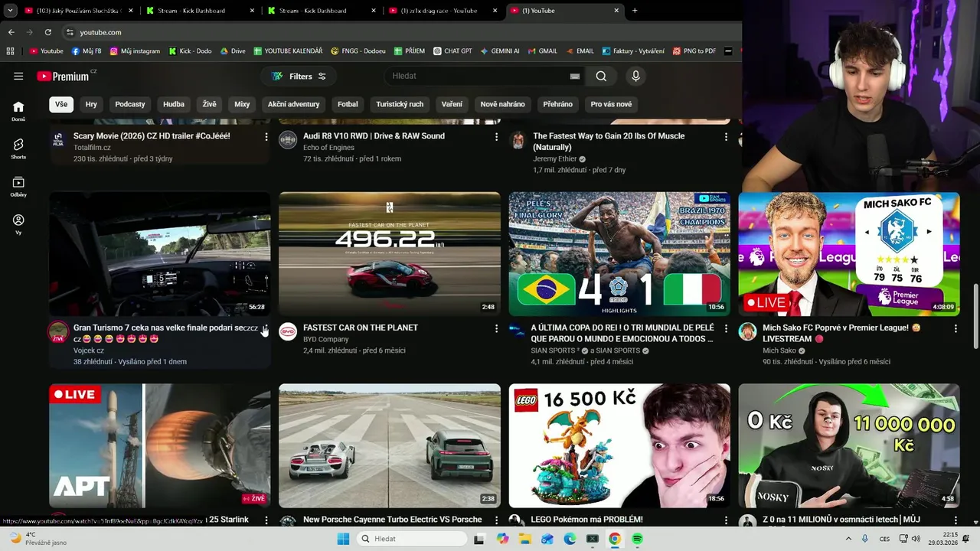This screenshot has height=551, width=980.
Task: Open the GEMINI AI bookmark
Action: 500,51
